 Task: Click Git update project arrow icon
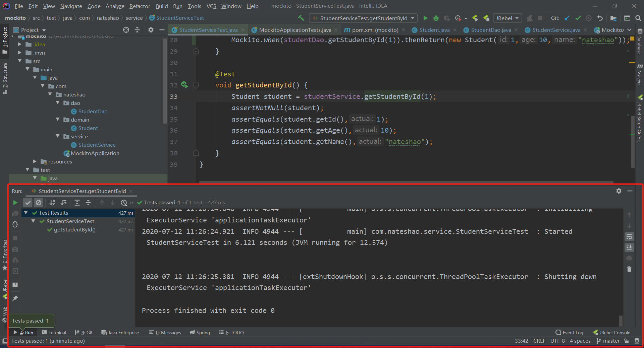(x=567, y=18)
